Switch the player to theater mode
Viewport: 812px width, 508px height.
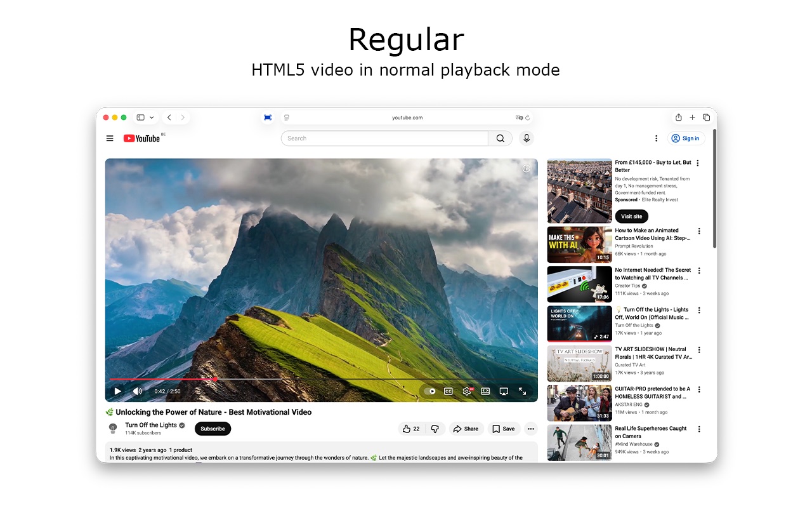click(485, 391)
